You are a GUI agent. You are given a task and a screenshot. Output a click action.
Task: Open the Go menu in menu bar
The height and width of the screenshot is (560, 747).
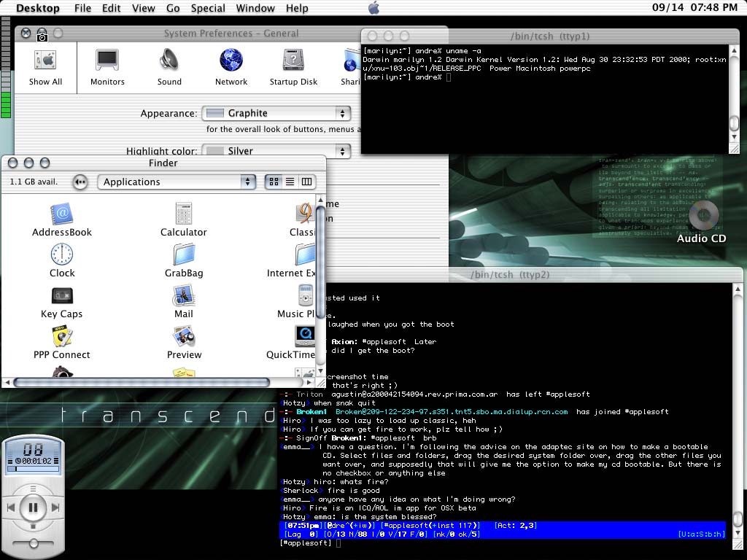173,8
